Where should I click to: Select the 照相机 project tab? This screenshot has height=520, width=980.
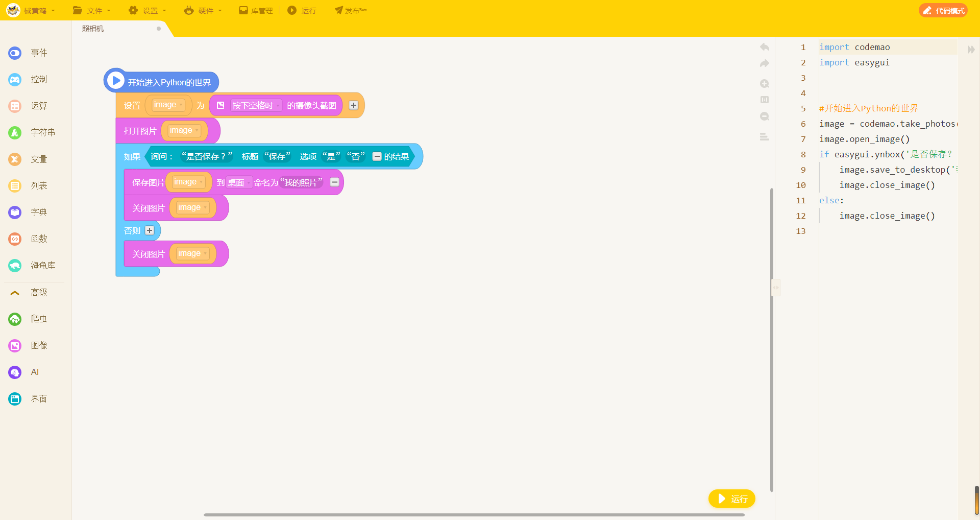point(93,29)
